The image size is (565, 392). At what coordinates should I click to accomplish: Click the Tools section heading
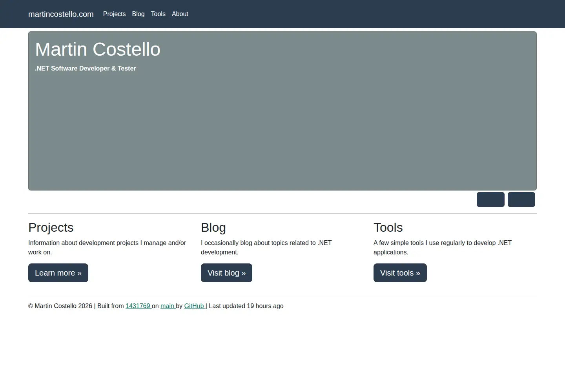[388, 227]
